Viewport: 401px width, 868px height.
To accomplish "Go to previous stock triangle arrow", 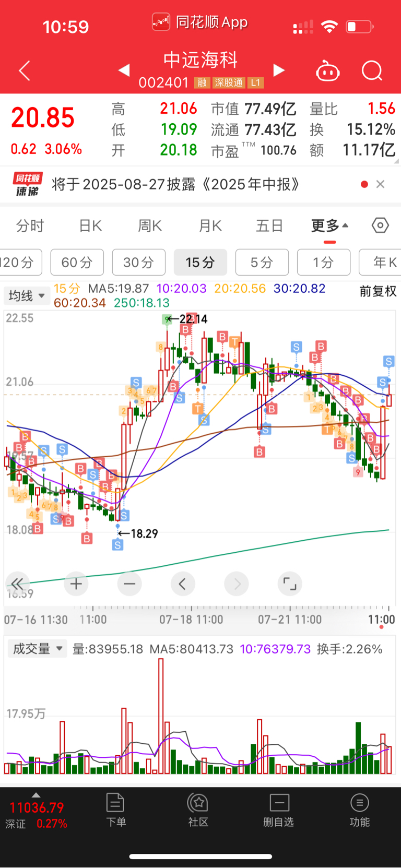I will tap(124, 70).
